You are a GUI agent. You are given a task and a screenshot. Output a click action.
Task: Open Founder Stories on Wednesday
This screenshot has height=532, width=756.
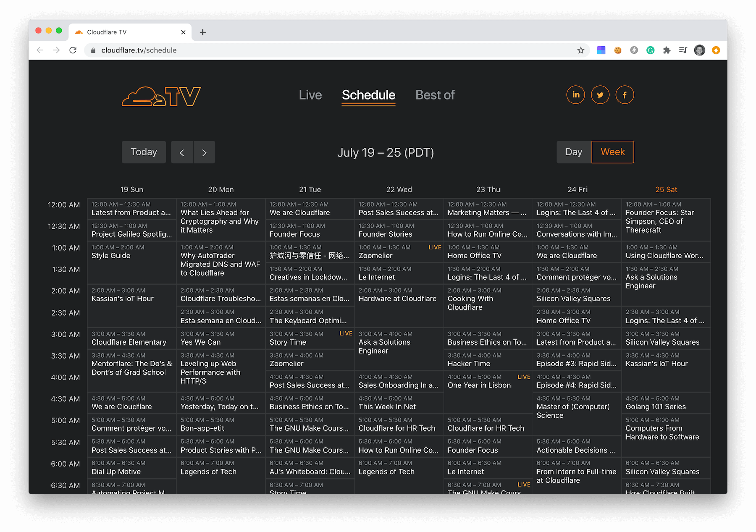pos(399,230)
